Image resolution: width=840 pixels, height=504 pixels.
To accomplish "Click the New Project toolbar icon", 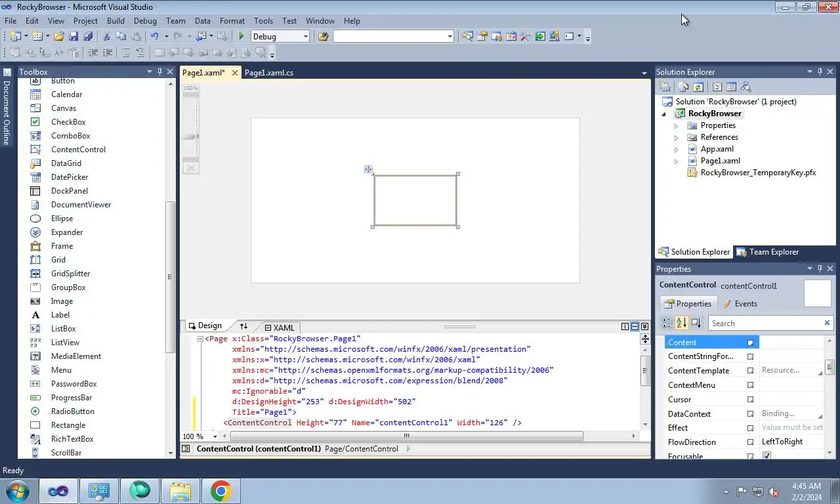I will (14, 36).
